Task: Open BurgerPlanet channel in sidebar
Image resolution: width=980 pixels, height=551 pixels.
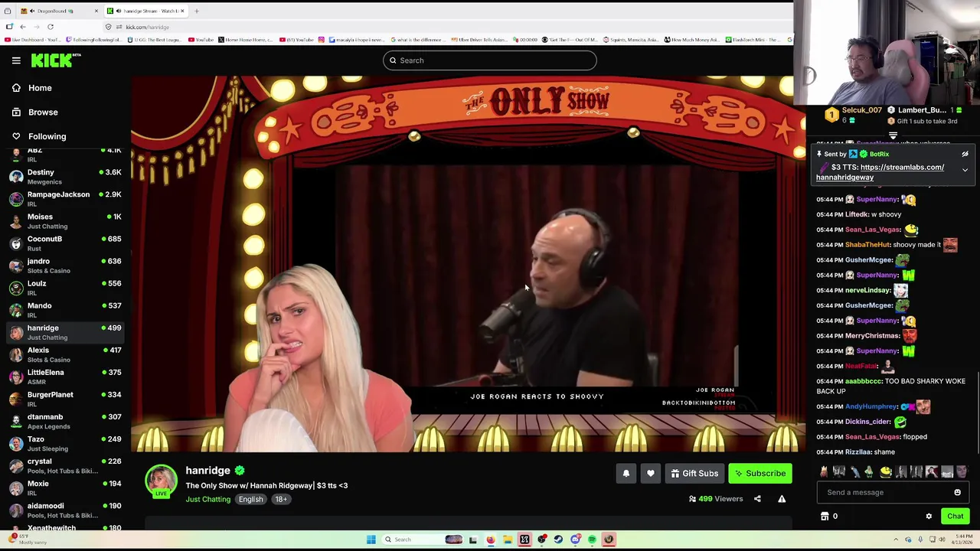Action: (x=66, y=399)
